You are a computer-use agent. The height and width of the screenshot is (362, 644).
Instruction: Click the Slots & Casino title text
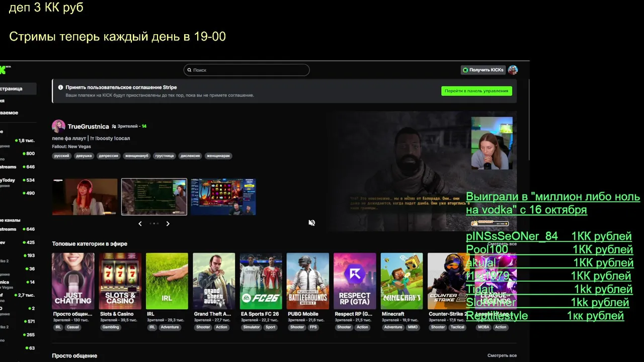point(117,314)
